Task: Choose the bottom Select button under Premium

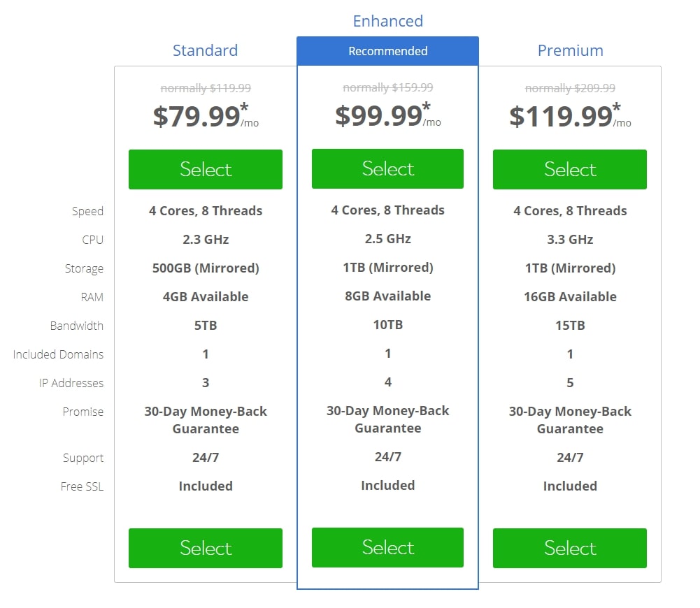Action: click(x=570, y=548)
